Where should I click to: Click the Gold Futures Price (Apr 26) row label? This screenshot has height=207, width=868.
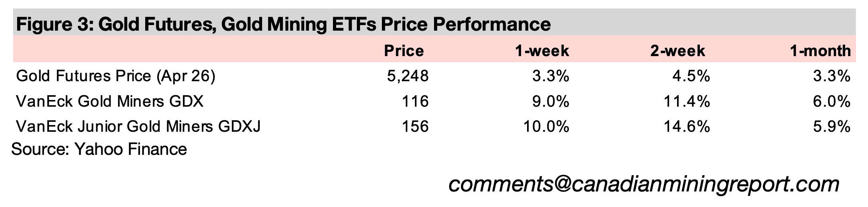pyautogui.click(x=116, y=76)
